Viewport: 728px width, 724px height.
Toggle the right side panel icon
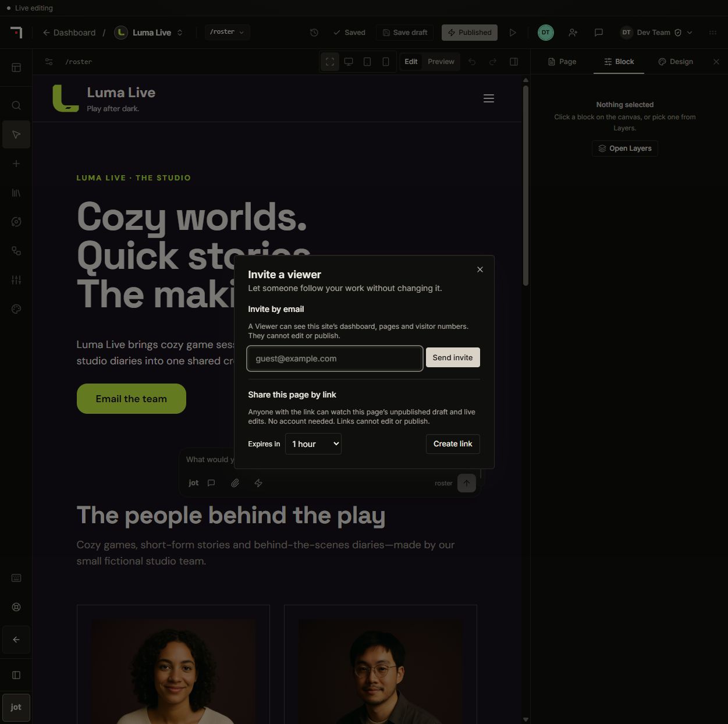[514, 62]
